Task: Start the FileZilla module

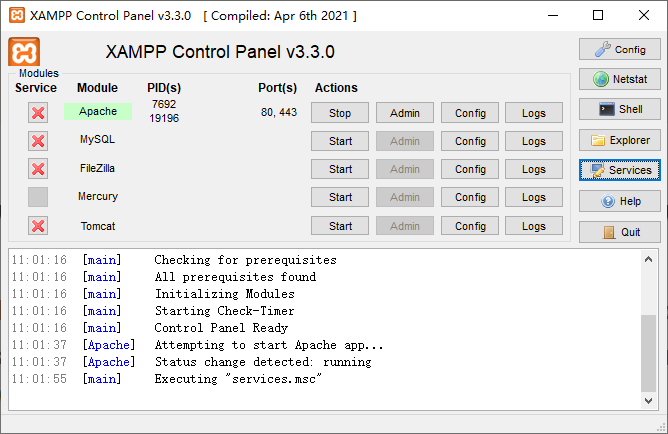Action: pyautogui.click(x=340, y=169)
